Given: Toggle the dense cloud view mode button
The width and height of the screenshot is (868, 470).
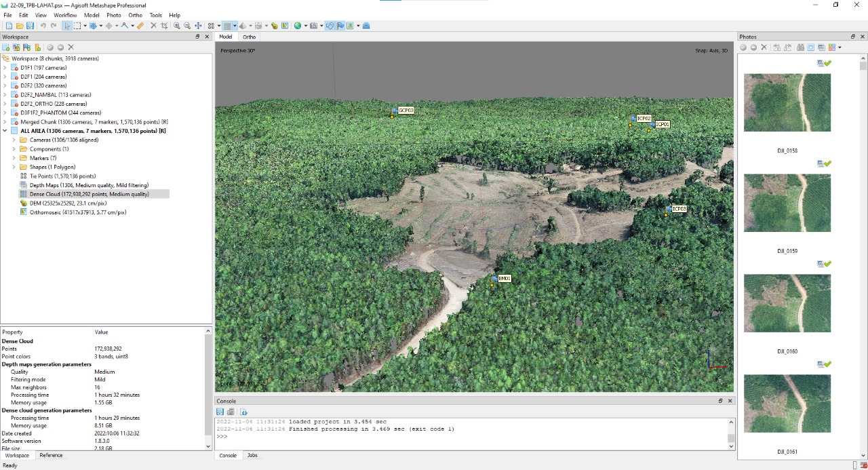Looking at the screenshot, I should pos(227,26).
